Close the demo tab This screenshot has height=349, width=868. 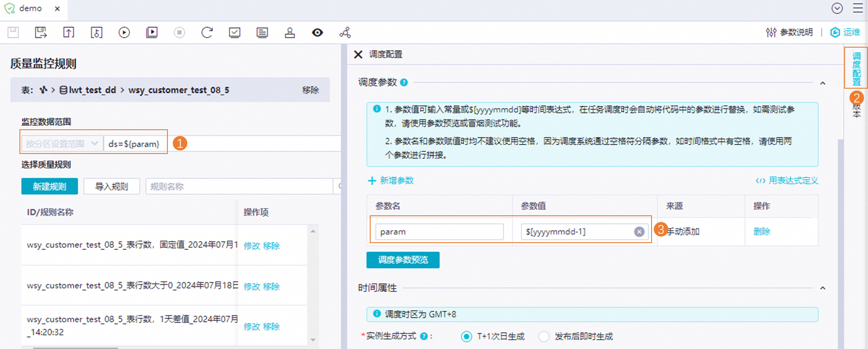(57, 8)
